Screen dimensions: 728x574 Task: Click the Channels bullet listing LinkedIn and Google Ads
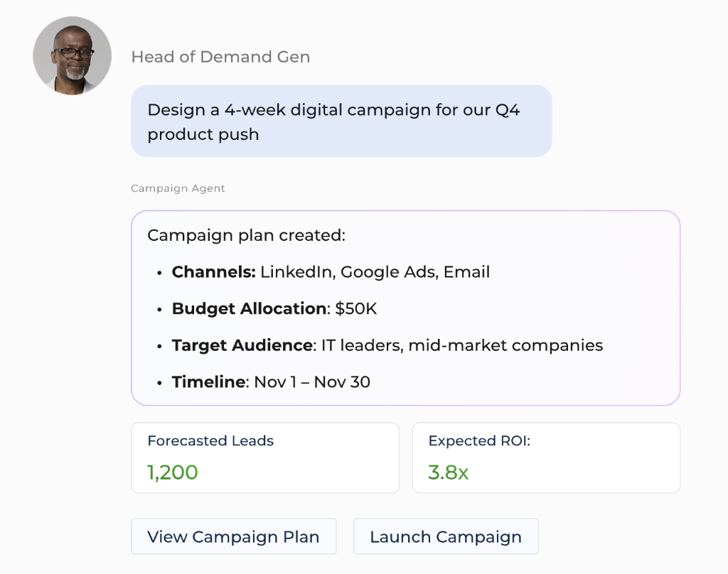(x=331, y=271)
